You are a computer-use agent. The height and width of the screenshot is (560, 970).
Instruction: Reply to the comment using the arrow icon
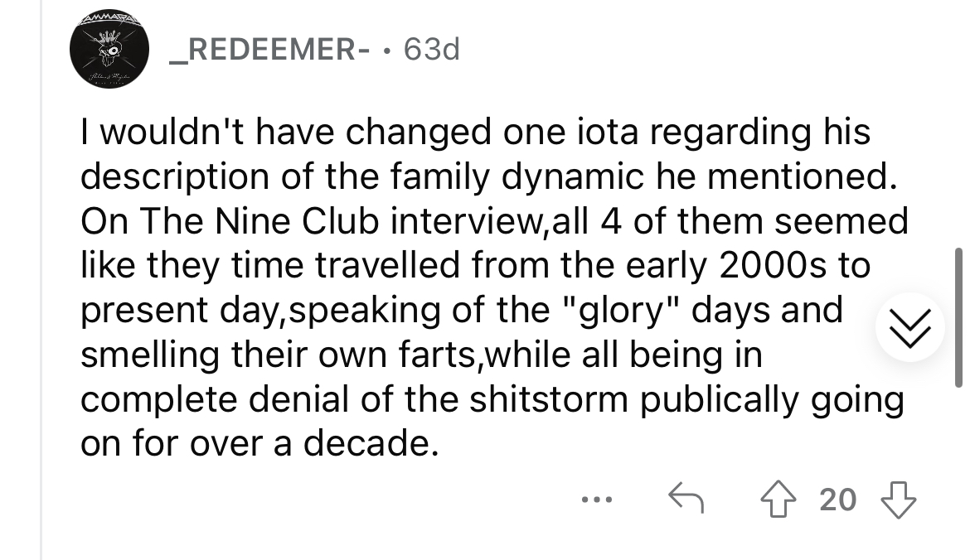[686, 499]
